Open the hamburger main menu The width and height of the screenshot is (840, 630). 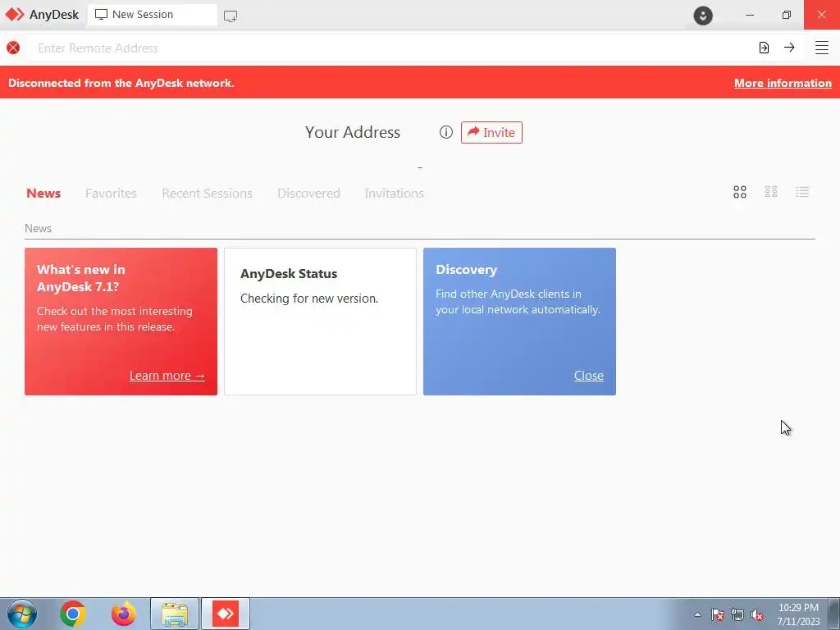(x=822, y=48)
